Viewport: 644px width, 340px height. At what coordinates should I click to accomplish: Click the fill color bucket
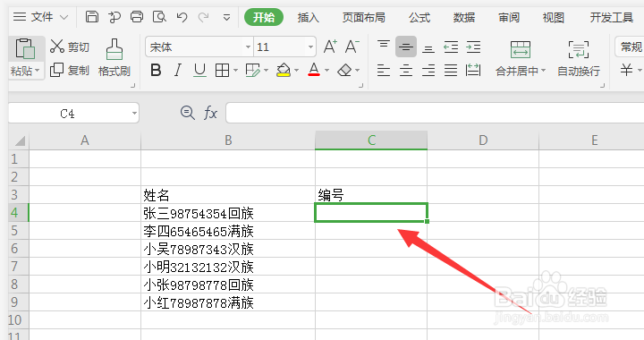point(284,70)
